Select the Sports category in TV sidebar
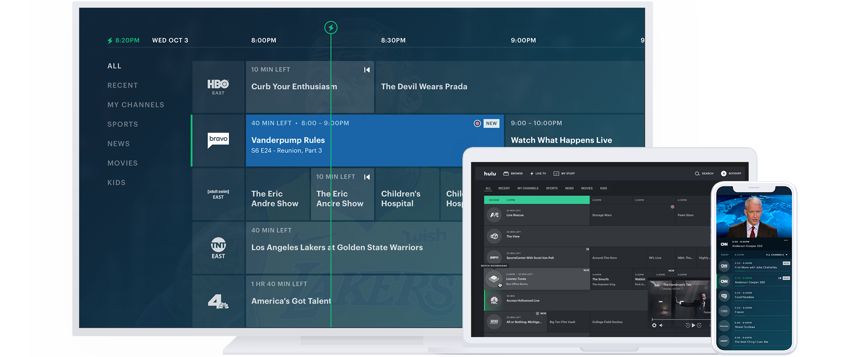Image resolution: width=868 pixels, height=357 pixels. (x=123, y=124)
